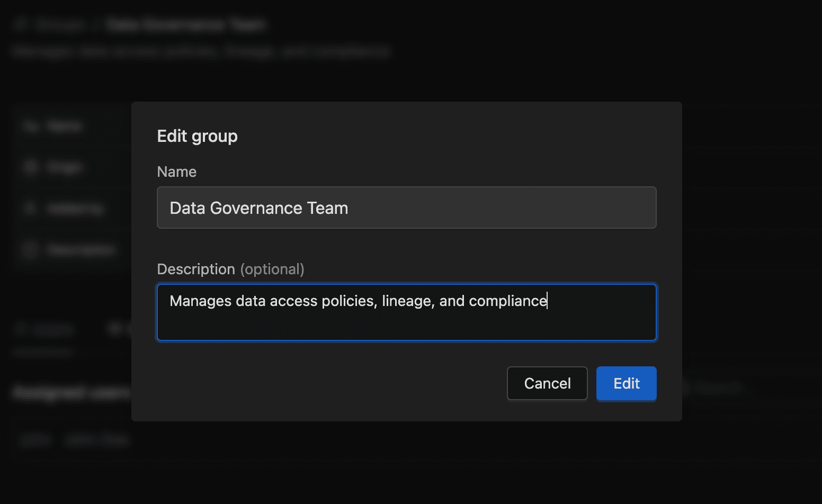The image size is (822, 504).
Task: Click the Name field label
Action: pyautogui.click(x=176, y=172)
